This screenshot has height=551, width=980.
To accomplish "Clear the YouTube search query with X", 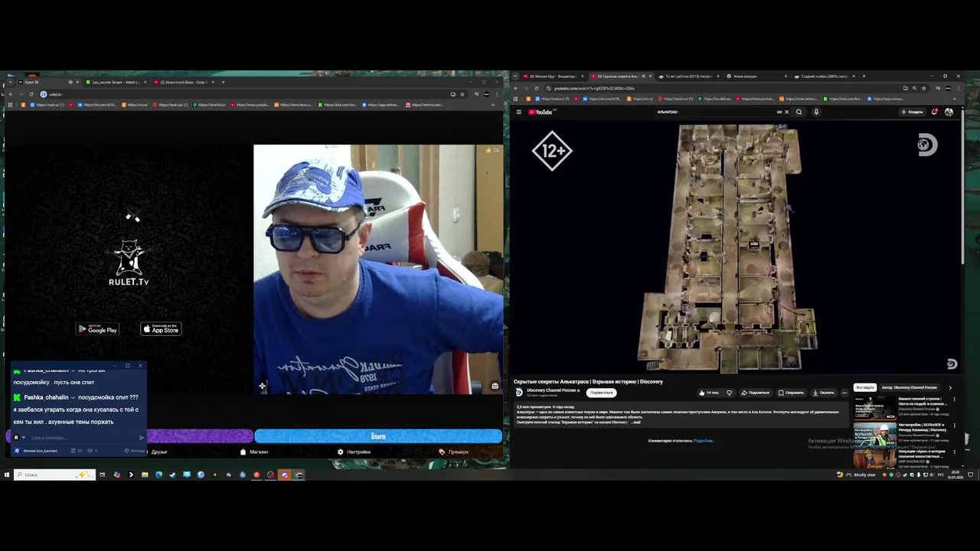I will click(786, 112).
